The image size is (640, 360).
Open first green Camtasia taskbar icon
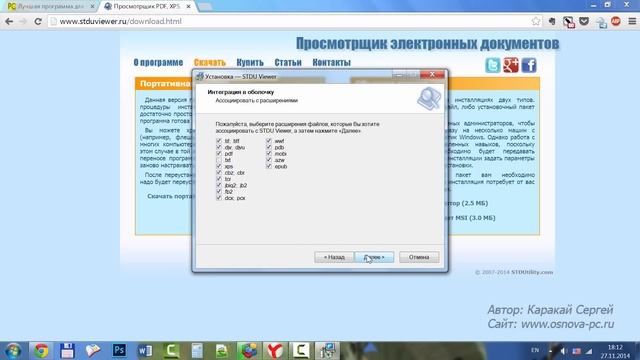(171, 351)
